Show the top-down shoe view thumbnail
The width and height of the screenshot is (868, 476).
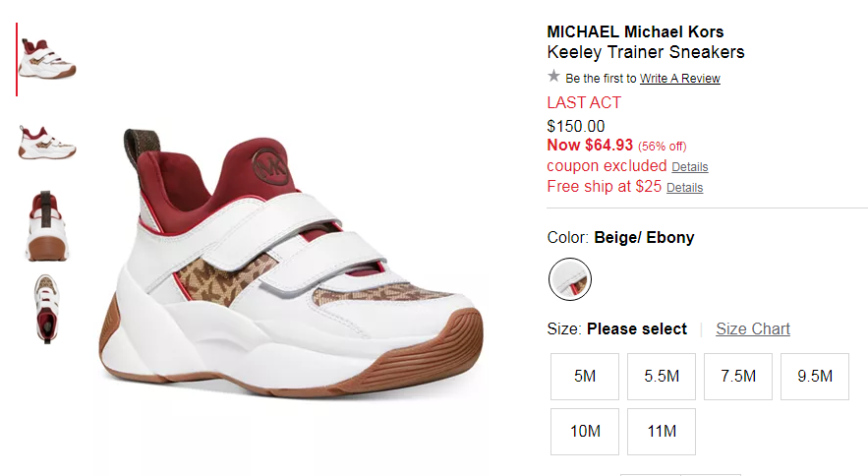pyautogui.click(x=47, y=309)
